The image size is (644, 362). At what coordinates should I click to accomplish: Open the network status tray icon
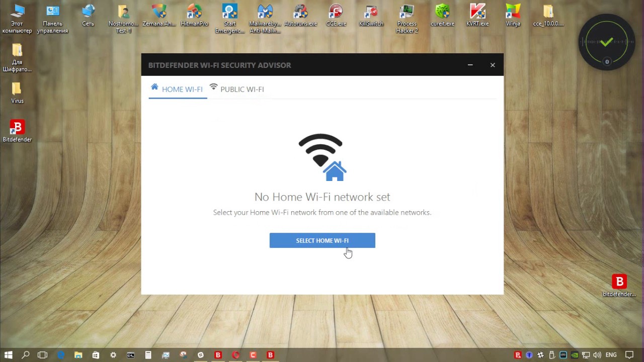(x=586, y=355)
